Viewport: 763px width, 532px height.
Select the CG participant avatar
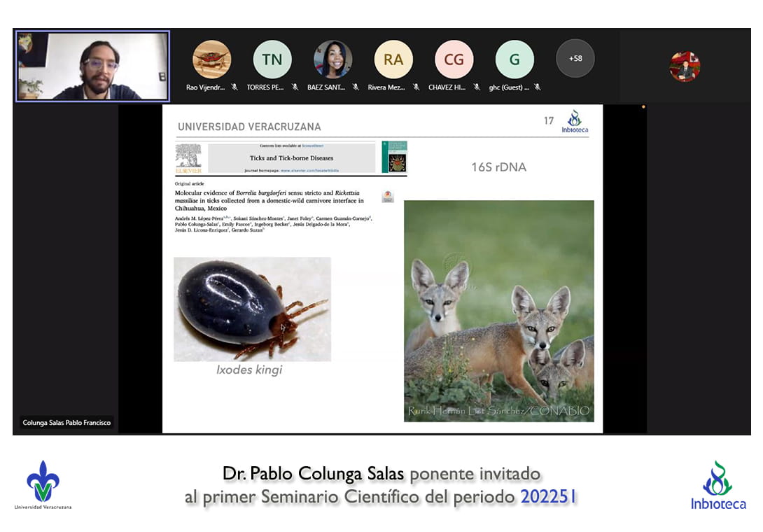coord(454,59)
